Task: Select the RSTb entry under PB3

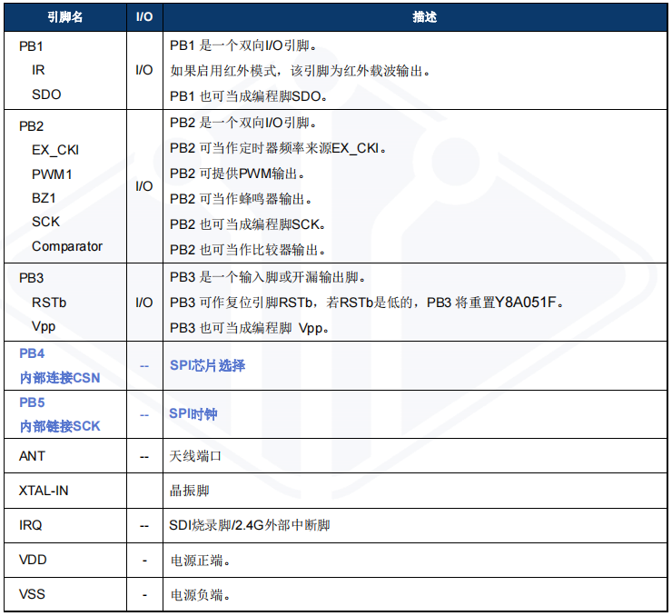Action: [49, 303]
